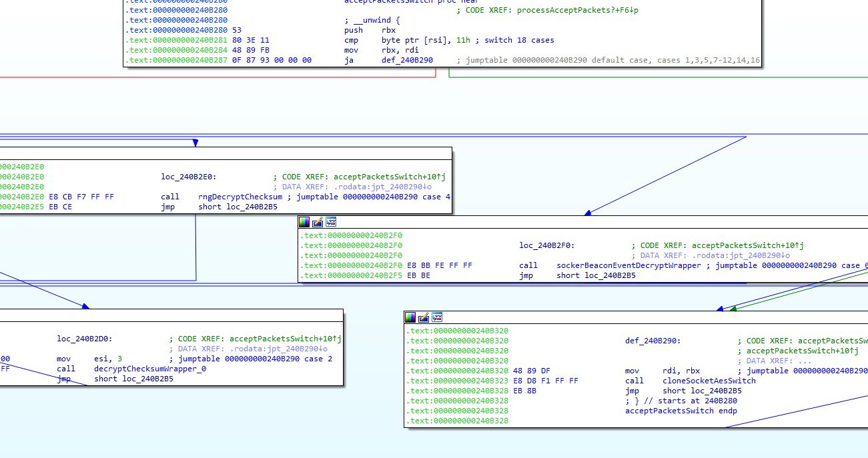This screenshot has width=868, height=458.
Task: Click decryptChecksumWrapper_0 function name
Action: tap(150, 369)
